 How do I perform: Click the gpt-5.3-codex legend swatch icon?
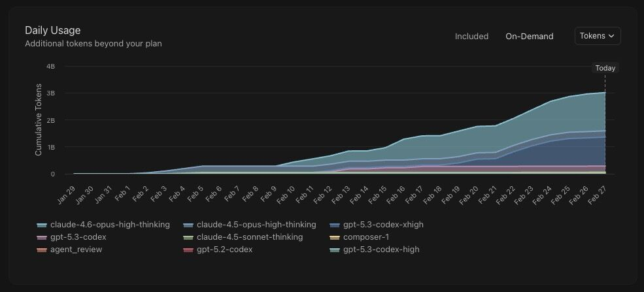tap(42, 237)
